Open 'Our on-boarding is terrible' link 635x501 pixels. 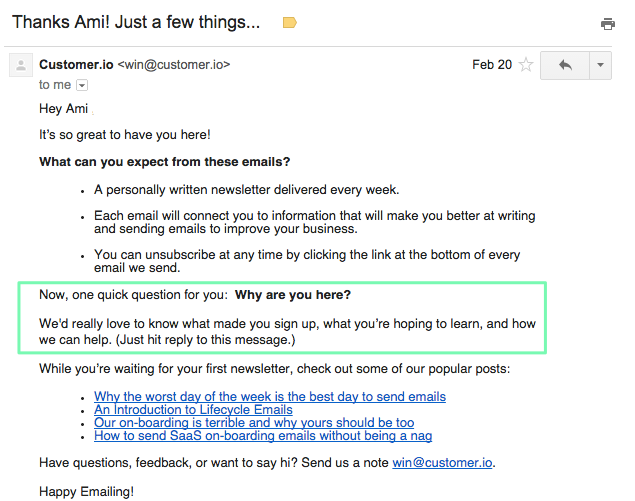click(x=254, y=422)
